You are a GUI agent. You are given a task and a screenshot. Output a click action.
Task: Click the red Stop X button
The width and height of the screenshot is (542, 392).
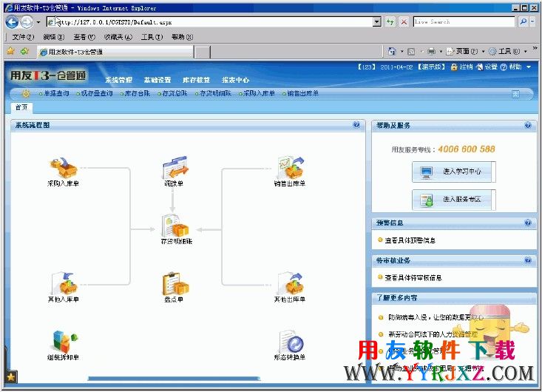pos(404,21)
